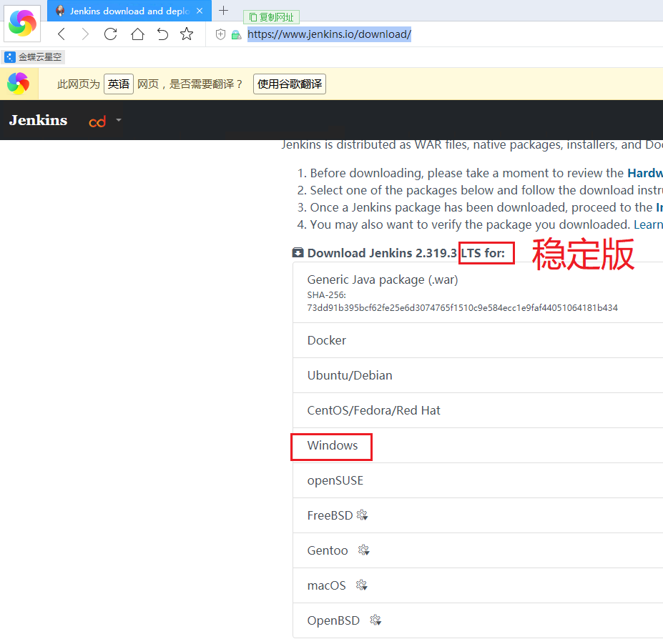Image resolution: width=663 pixels, height=644 pixels.
Task: Reload the page with refresh icon
Action: [110, 34]
